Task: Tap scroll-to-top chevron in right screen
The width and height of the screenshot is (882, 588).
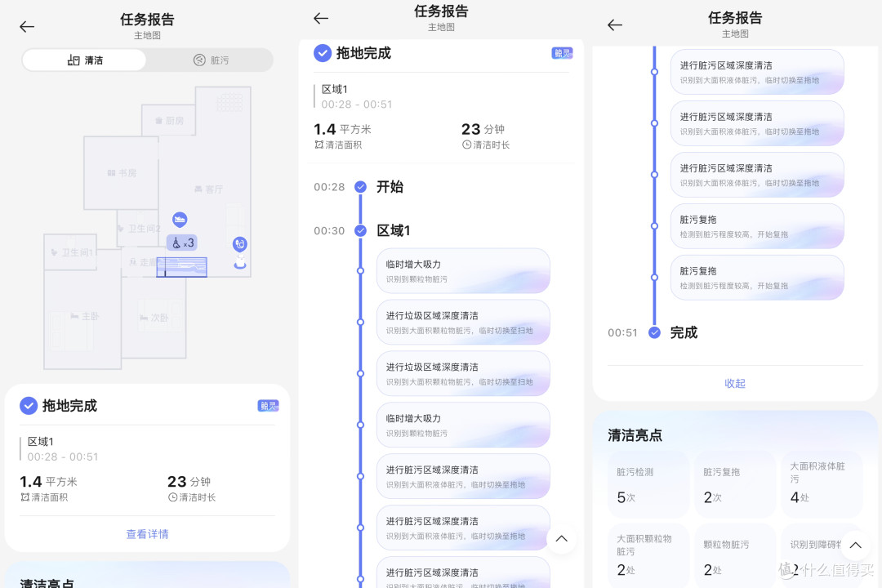Action: pyautogui.click(x=856, y=545)
